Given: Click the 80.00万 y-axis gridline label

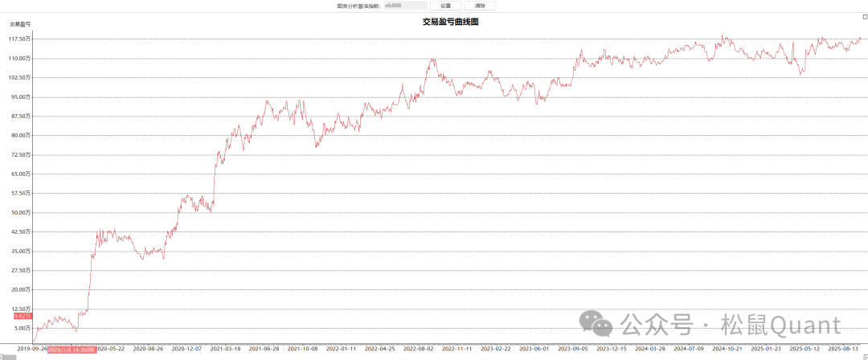Looking at the screenshot, I should [20, 135].
